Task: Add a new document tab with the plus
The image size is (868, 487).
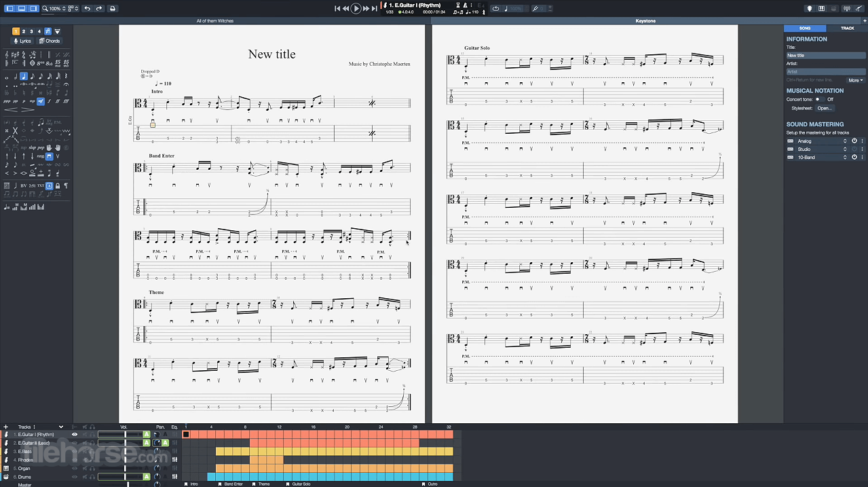Action: coord(863,21)
